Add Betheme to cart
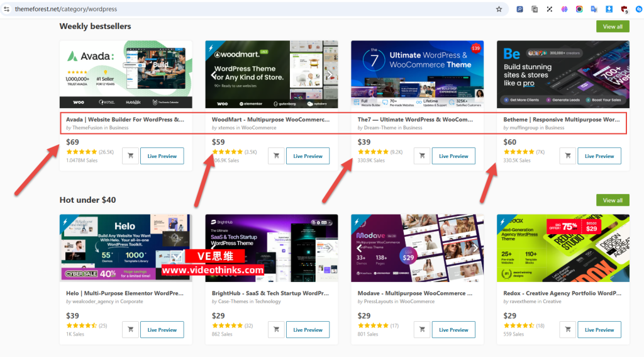The height and width of the screenshot is (357, 644). 568,156
